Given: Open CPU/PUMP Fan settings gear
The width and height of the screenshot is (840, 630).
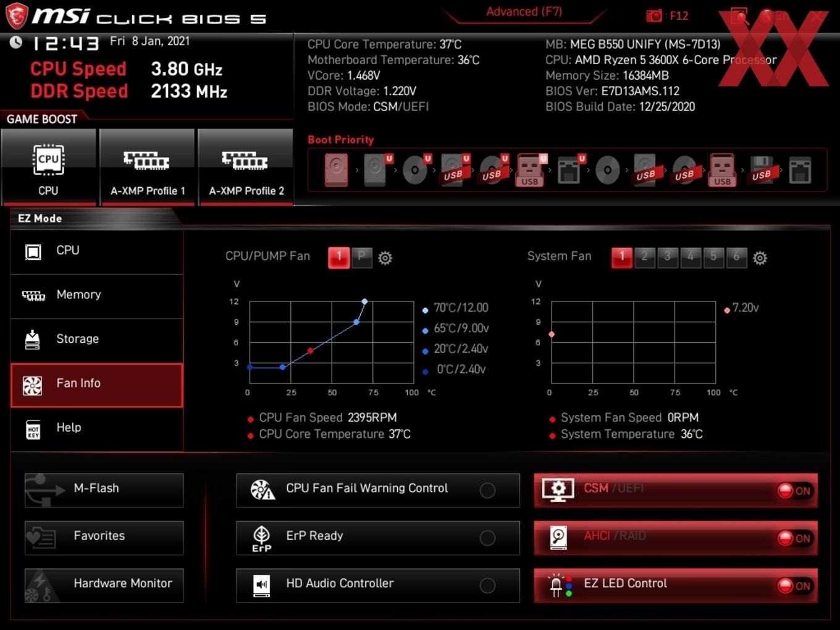Looking at the screenshot, I should point(385,258).
